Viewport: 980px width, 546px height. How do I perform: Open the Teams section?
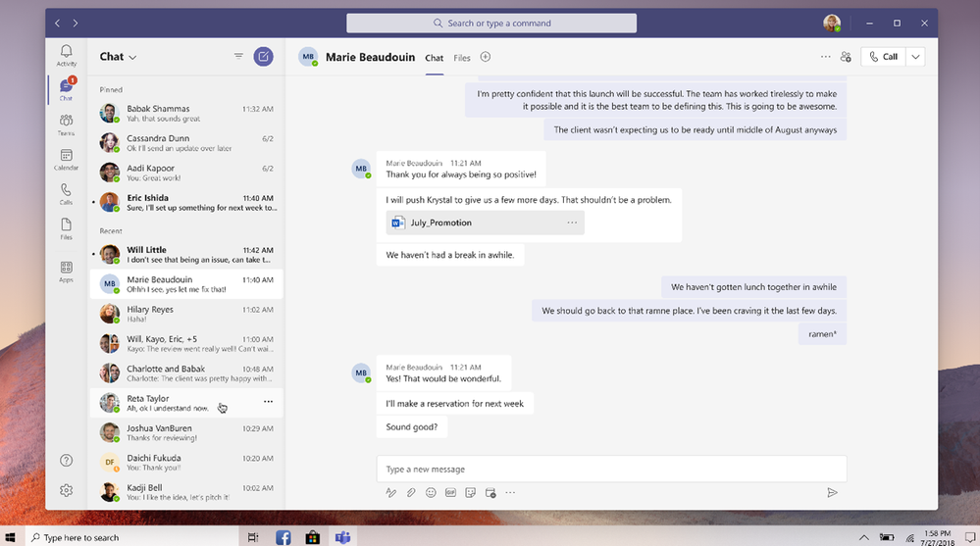pyautogui.click(x=67, y=124)
